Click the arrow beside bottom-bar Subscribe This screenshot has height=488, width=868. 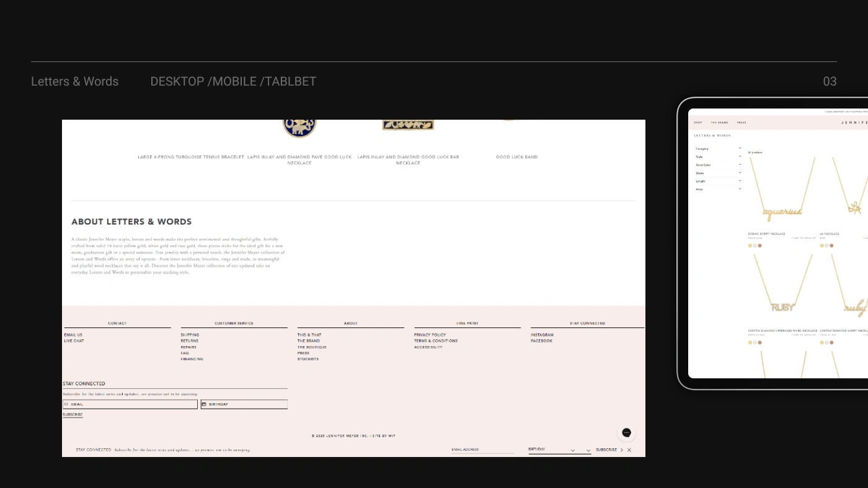click(x=622, y=450)
